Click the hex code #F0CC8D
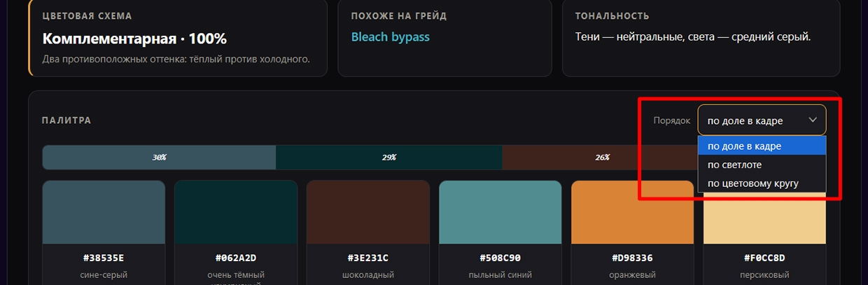Image resolution: width=868 pixels, height=285 pixels. [x=764, y=258]
